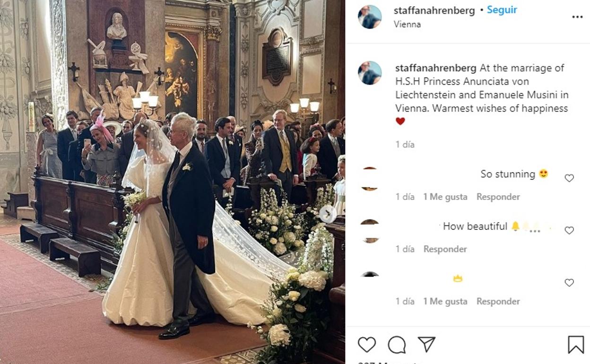Share post via paper plane icon
This screenshot has height=364, width=590.
point(426,344)
